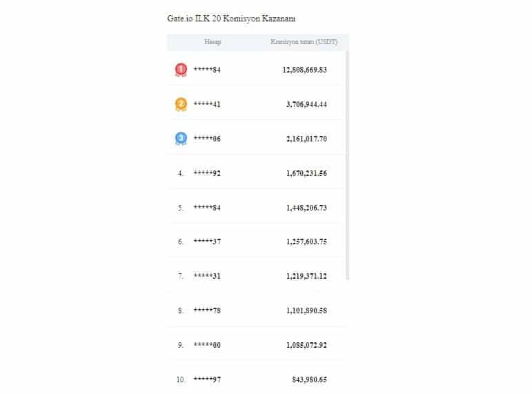
Task: Click the gold second-place medal icon
Action: (181, 104)
